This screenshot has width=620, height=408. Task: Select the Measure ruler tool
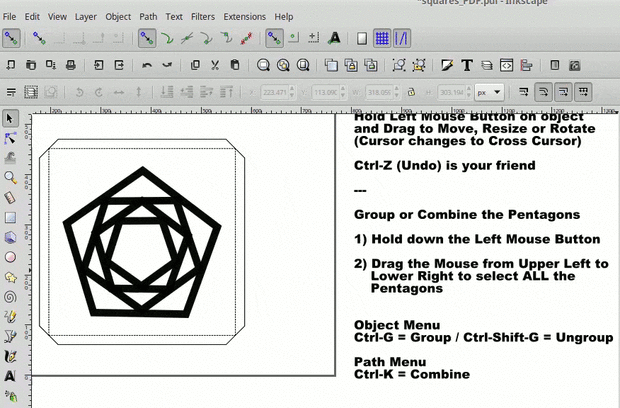pyautogui.click(x=10, y=197)
